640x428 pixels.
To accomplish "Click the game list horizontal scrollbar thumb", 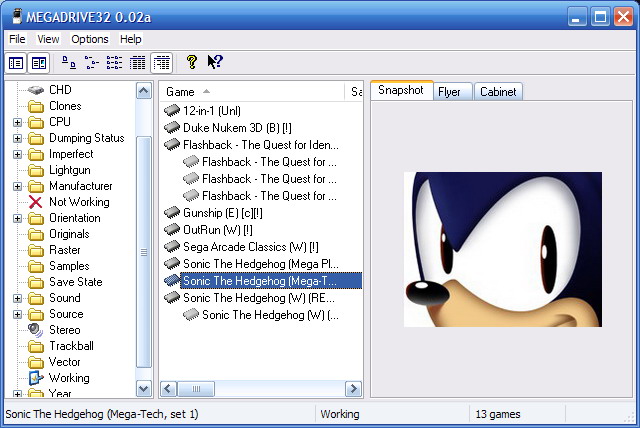I will tap(196, 389).
